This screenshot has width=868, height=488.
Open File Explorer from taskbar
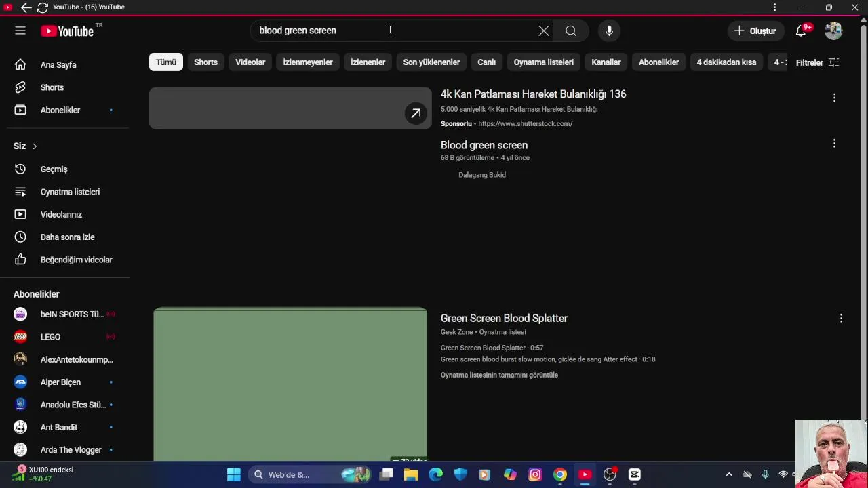411,474
